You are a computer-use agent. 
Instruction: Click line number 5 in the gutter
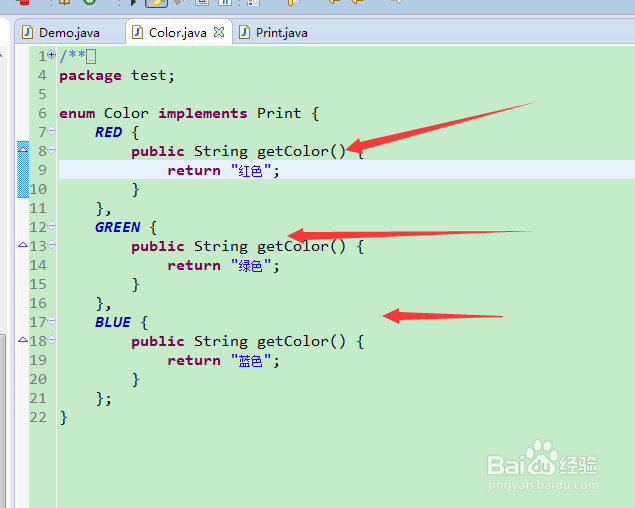43,94
